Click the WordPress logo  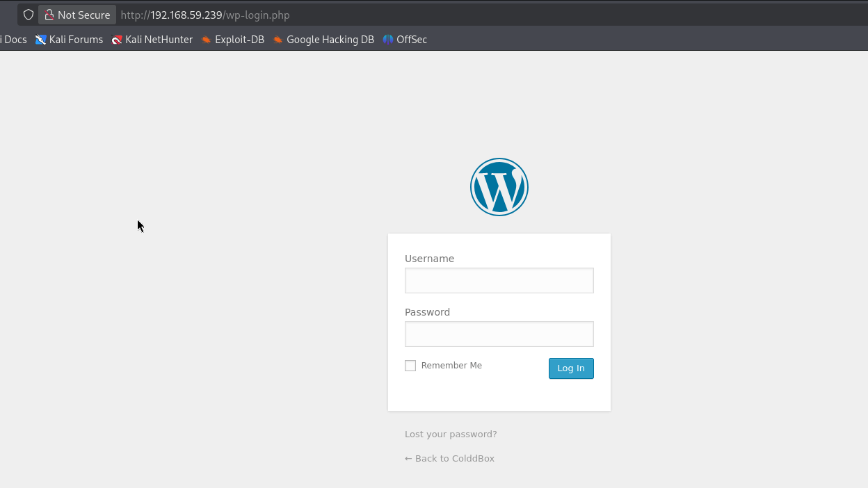point(499,187)
